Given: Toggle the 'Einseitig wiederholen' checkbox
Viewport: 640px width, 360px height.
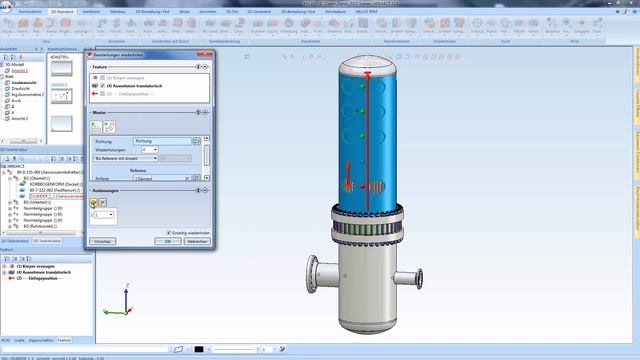Looking at the screenshot, I should tap(169, 233).
